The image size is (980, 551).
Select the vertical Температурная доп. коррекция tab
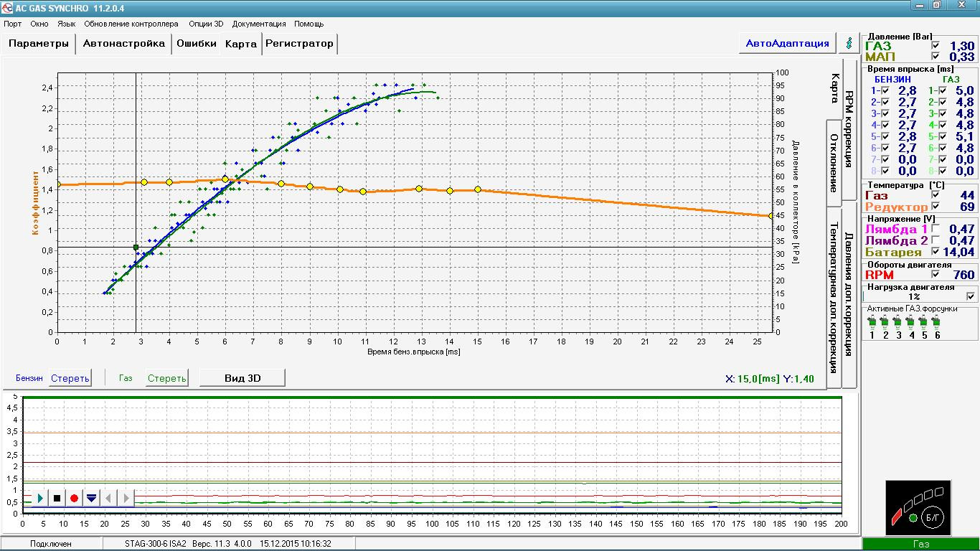click(x=834, y=298)
